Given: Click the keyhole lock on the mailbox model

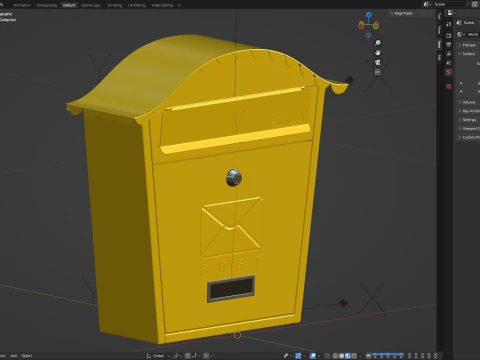Looking at the screenshot, I should click(x=234, y=177).
